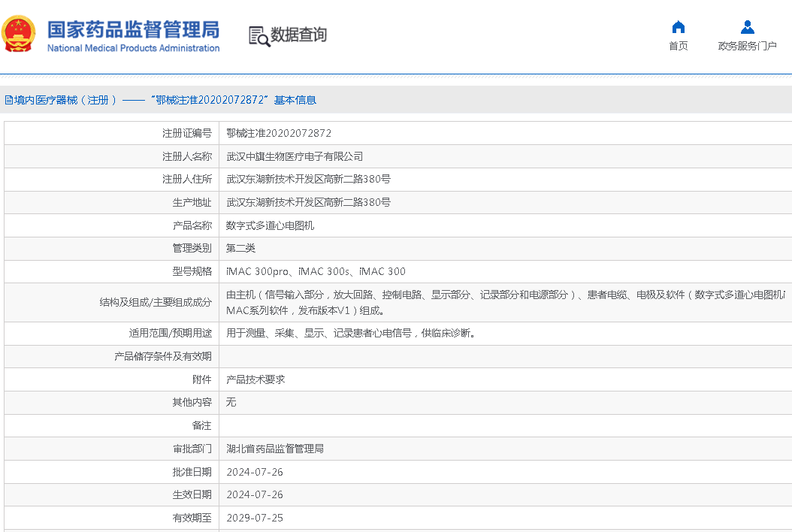792x532 pixels.
Task: Select 武汉中旗生物医疗电子有限公司 registrant name
Action: 295,156
